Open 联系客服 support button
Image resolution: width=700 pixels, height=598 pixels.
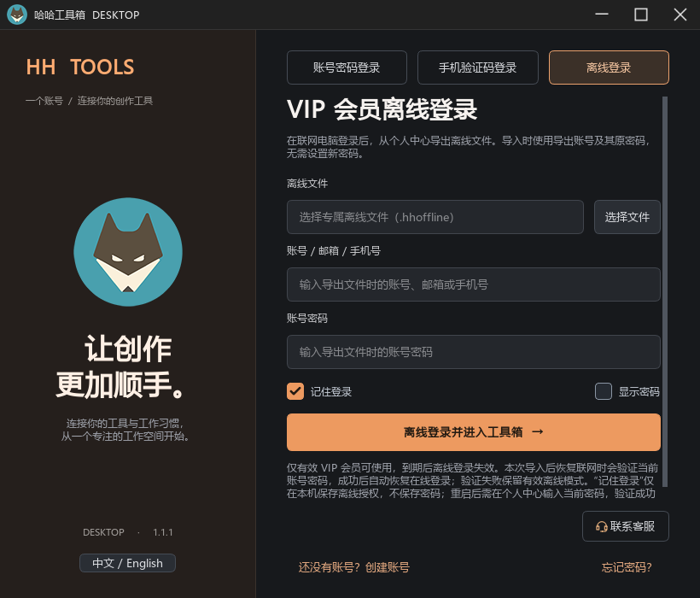pyautogui.click(x=626, y=526)
